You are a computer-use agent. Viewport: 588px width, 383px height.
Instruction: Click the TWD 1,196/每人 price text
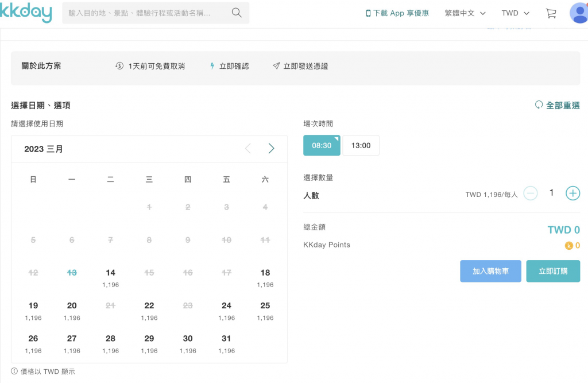point(492,194)
